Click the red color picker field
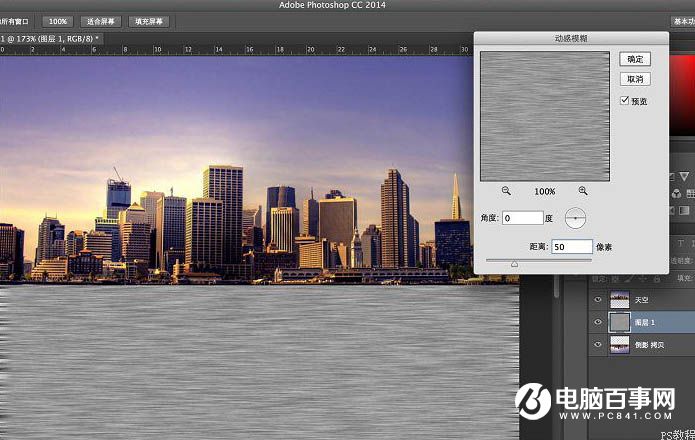Image resolution: width=695 pixels, height=440 pixels. (x=682, y=95)
